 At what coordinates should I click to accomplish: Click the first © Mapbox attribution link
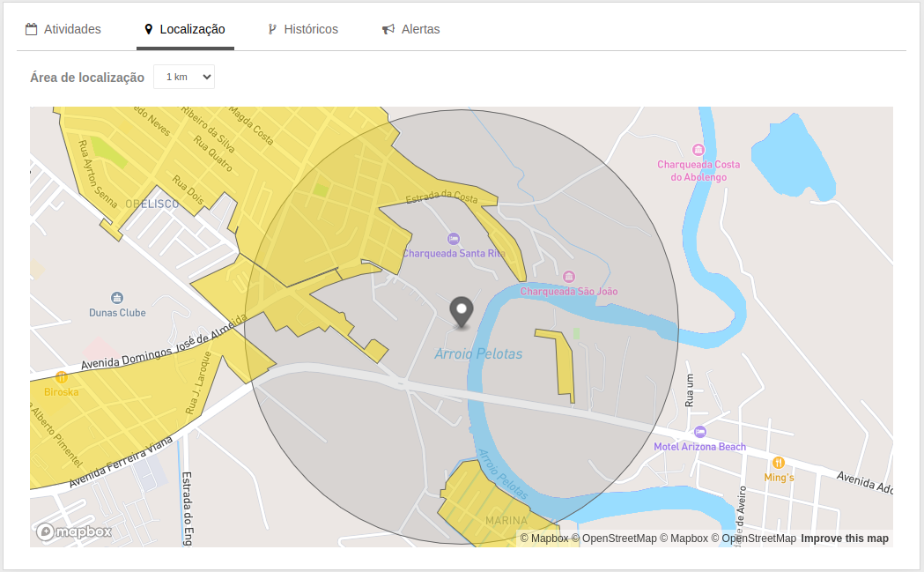point(544,539)
